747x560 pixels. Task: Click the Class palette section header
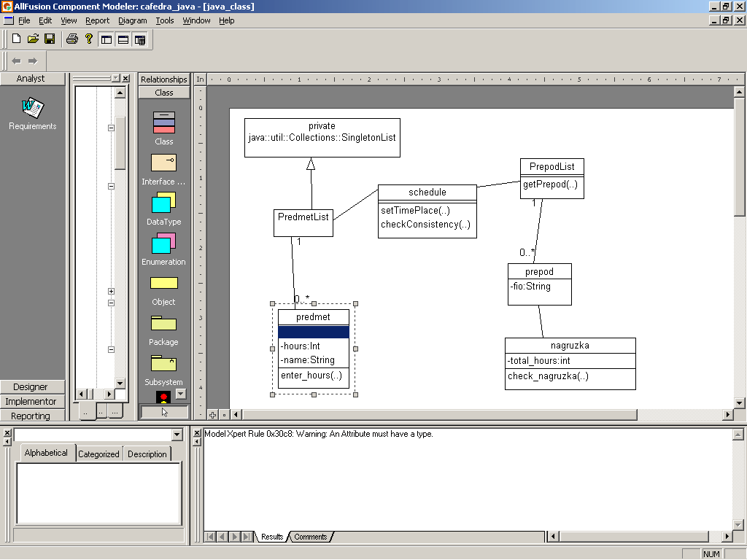pyautogui.click(x=164, y=93)
